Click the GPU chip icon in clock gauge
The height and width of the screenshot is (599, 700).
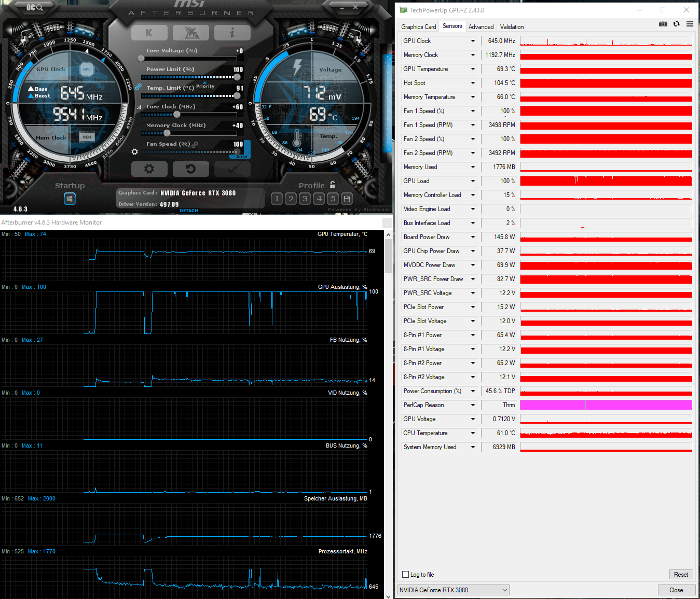[x=87, y=69]
